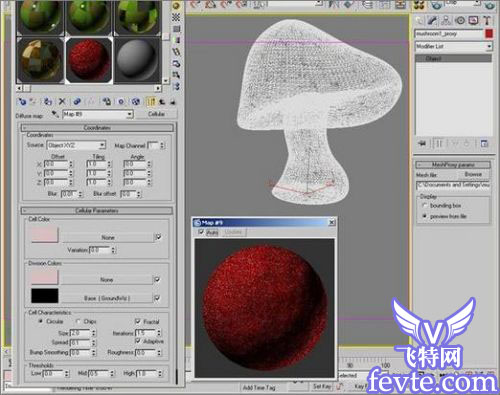
Task: Select the bounding box radio option
Action: point(424,205)
